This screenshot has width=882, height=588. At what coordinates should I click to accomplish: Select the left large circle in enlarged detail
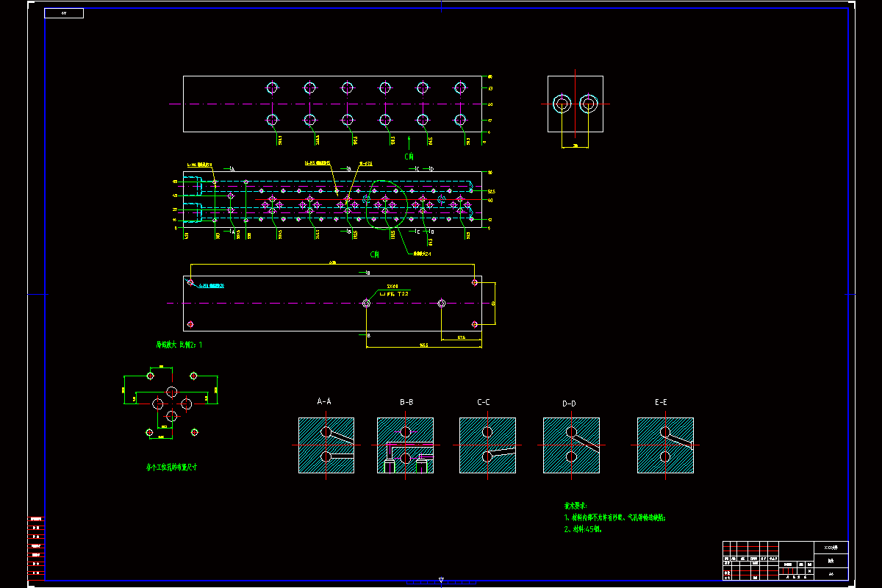tap(157, 404)
